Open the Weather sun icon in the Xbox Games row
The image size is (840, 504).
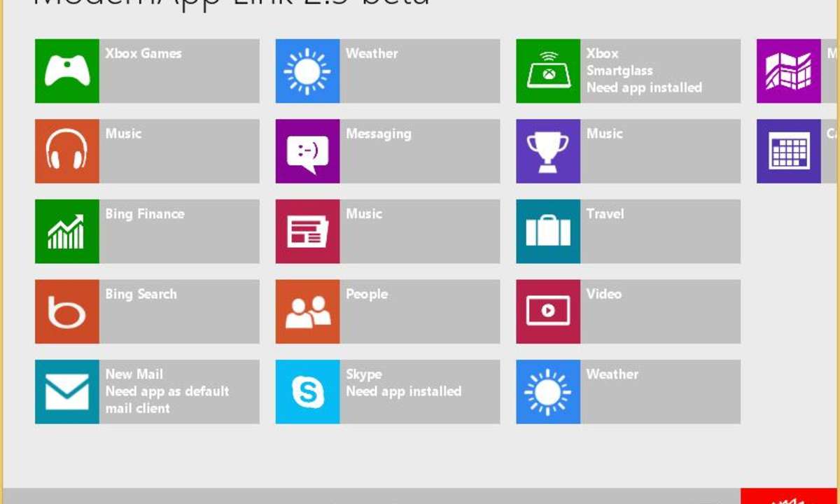coord(307,71)
